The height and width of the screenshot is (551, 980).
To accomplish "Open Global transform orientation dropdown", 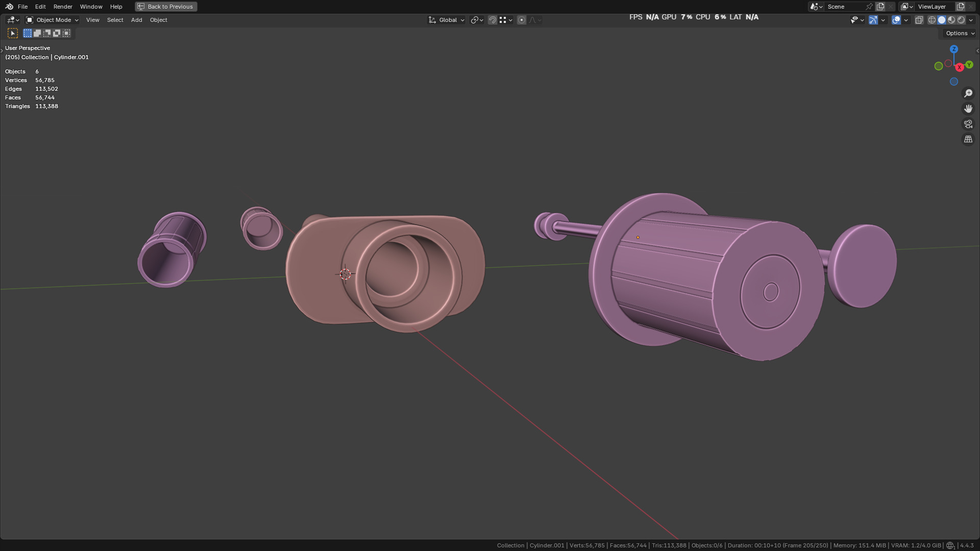I will tap(447, 20).
